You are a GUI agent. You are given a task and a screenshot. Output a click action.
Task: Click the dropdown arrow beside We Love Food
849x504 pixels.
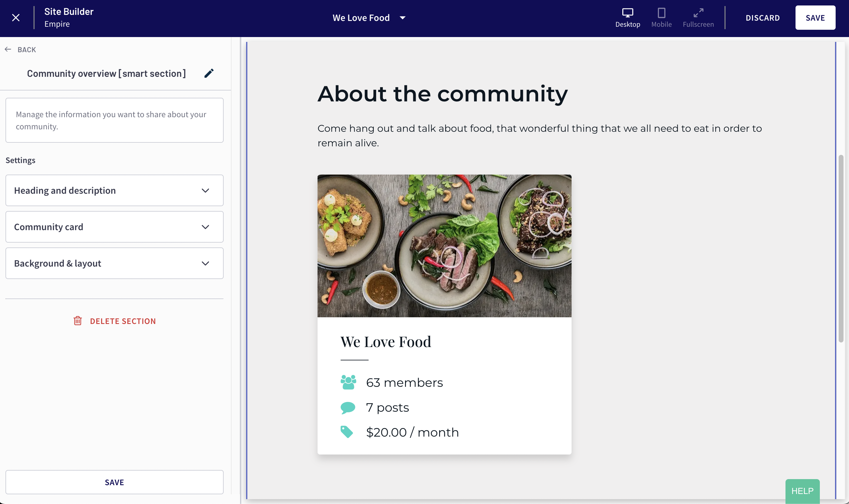402,18
